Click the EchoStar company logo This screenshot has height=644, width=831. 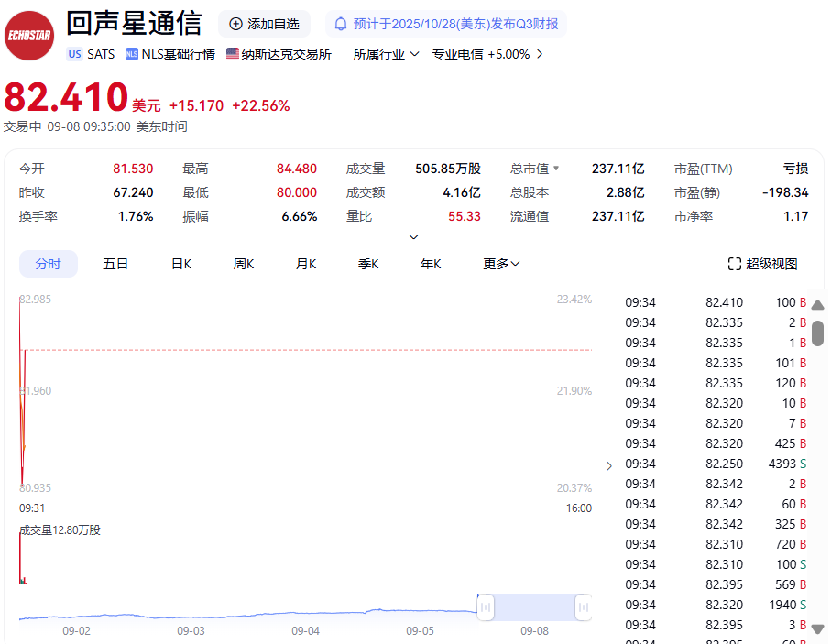click(x=29, y=36)
